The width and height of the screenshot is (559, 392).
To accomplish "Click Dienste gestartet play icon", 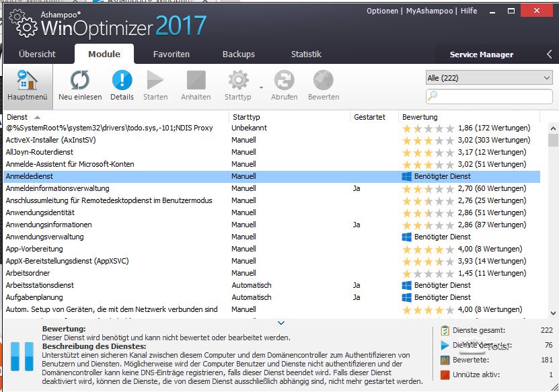I will point(445,345).
